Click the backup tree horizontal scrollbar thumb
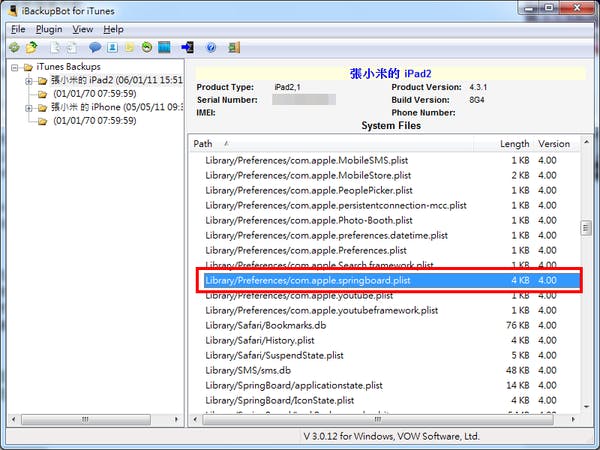The image size is (600, 450). tap(86, 419)
